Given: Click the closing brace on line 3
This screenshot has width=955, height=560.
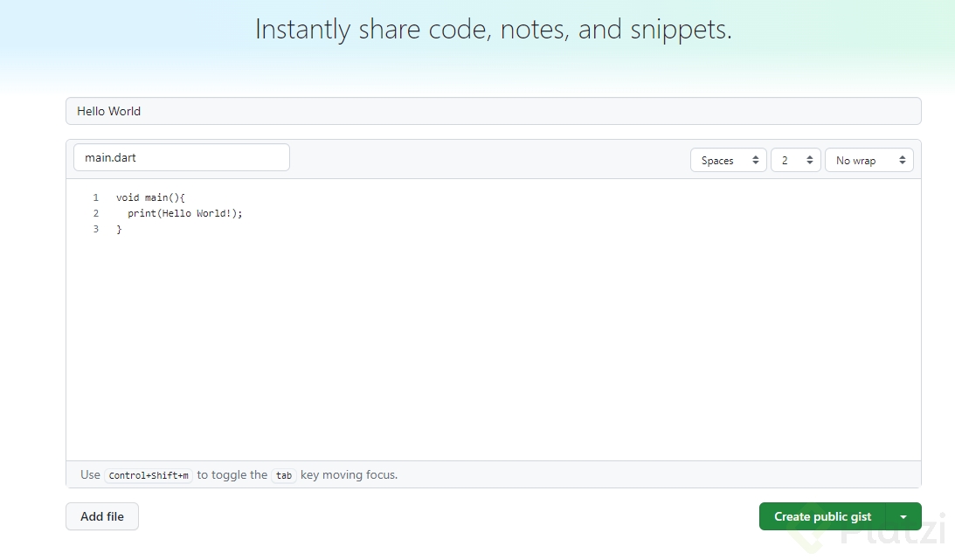Looking at the screenshot, I should click(x=120, y=229).
